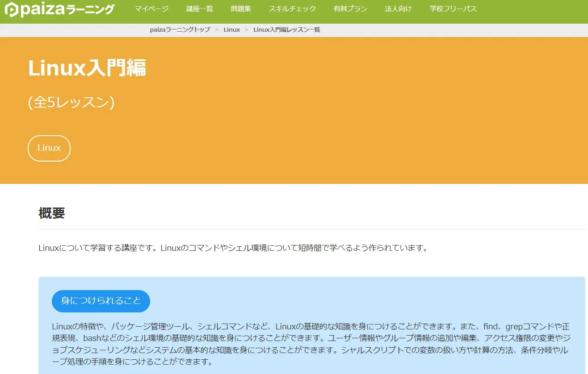Click the rounded Linux tag button
The image size is (588, 374).
tap(49, 148)
